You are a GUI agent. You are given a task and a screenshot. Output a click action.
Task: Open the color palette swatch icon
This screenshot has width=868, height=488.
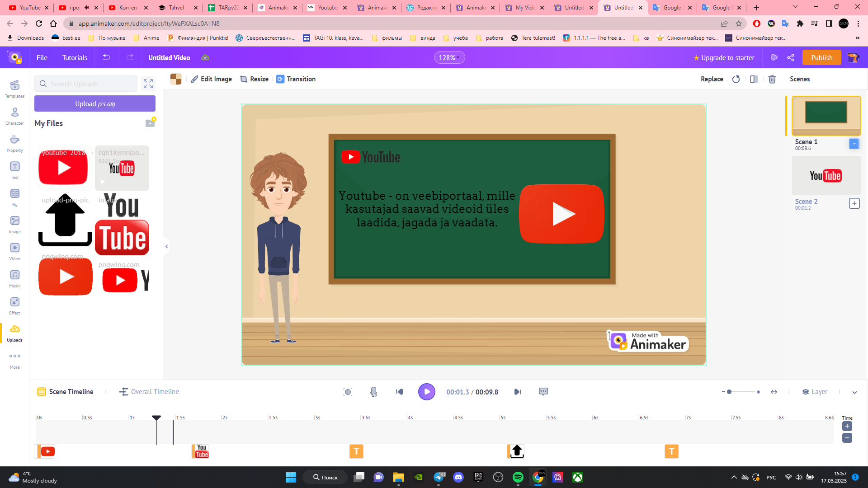(176, 79)
